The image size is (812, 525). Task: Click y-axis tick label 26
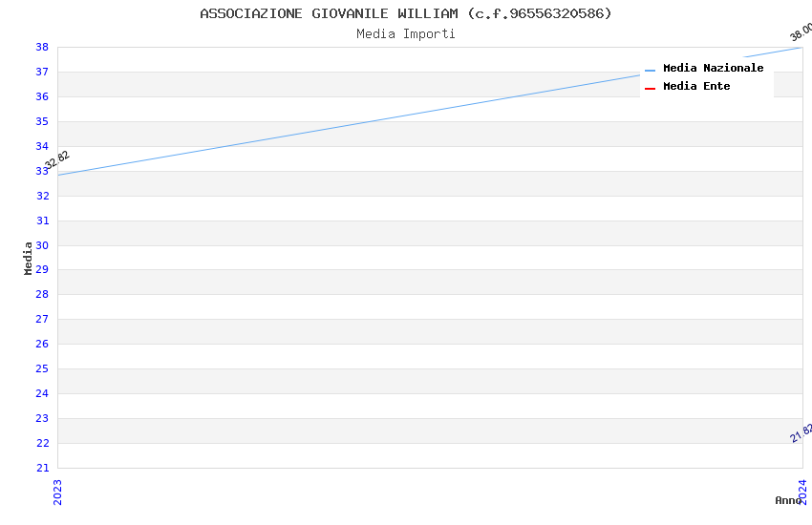point(42,344)
